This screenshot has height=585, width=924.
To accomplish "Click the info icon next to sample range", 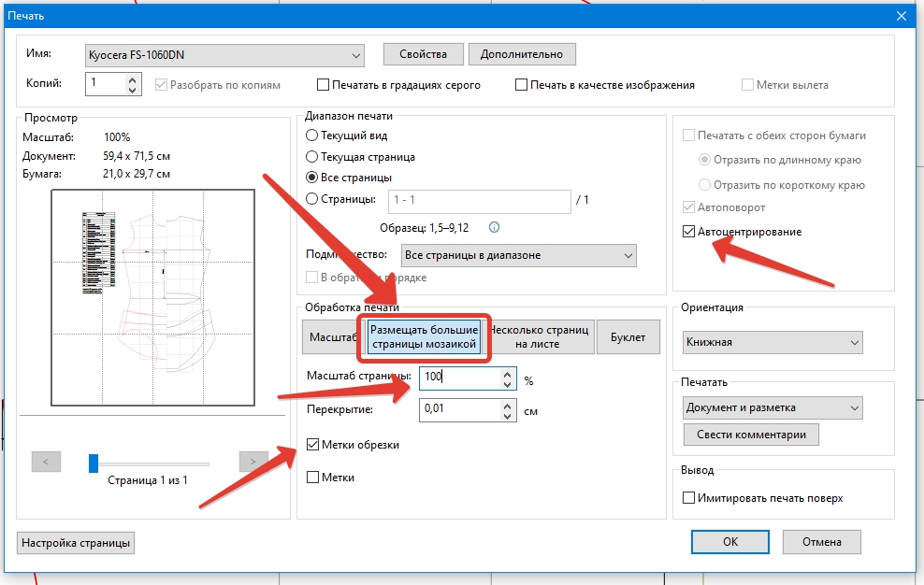I will click(495, 227).
